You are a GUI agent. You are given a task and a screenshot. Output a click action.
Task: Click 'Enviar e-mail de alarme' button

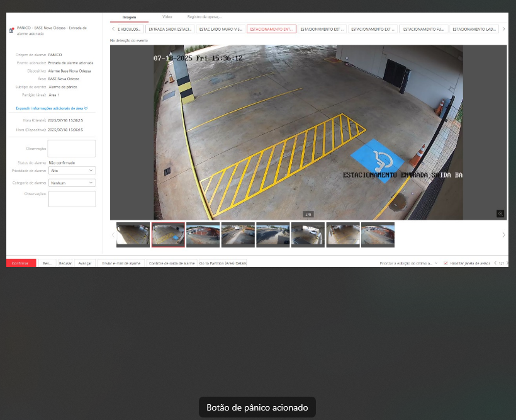coord(121,263)
